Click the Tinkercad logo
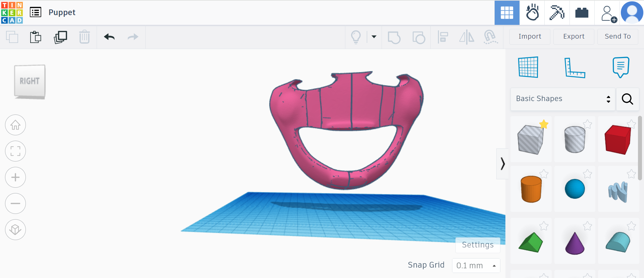This screenshot has height=278, width=644. coord(12,12)
